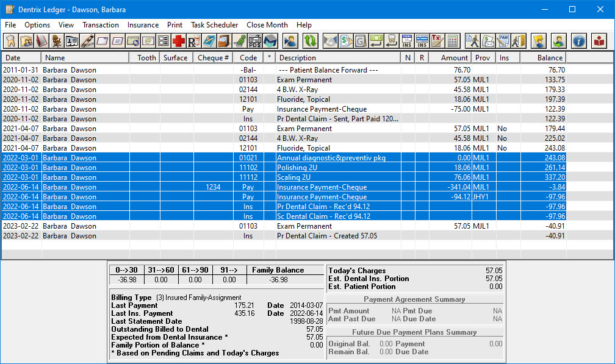Click the Rx prescriptions toolbar icon
615x364 pixels.
point(194,41)
